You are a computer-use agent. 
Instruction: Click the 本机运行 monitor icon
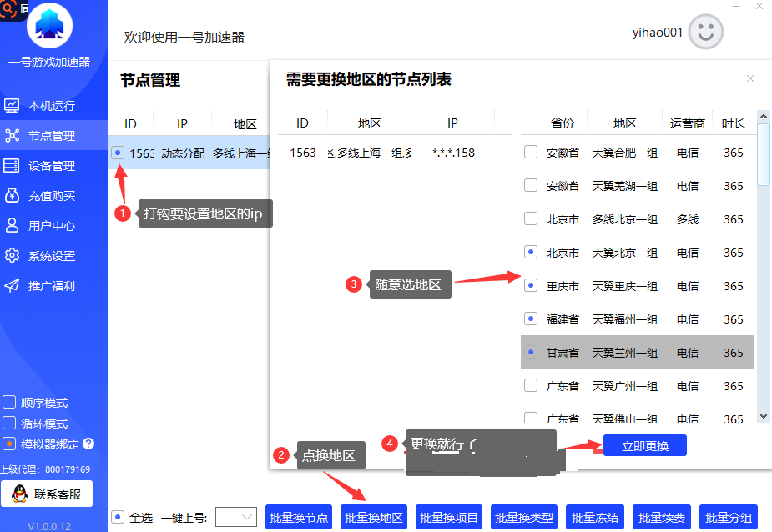(x=12, y=106)
